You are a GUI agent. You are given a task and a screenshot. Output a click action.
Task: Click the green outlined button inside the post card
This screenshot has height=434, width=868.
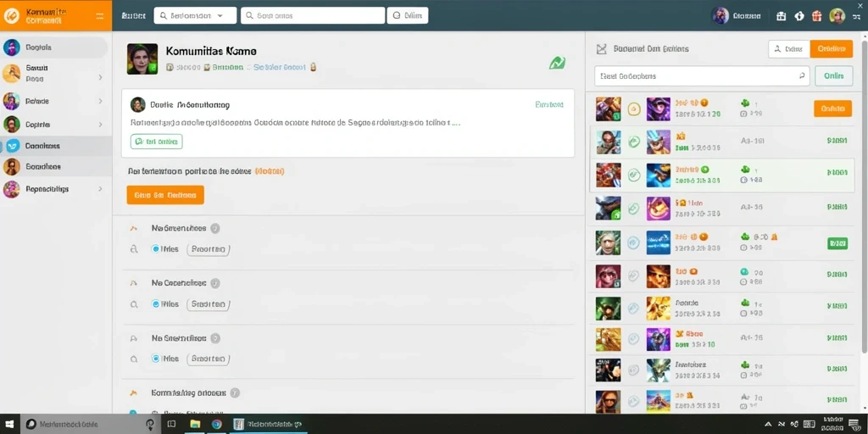[156, 142]
